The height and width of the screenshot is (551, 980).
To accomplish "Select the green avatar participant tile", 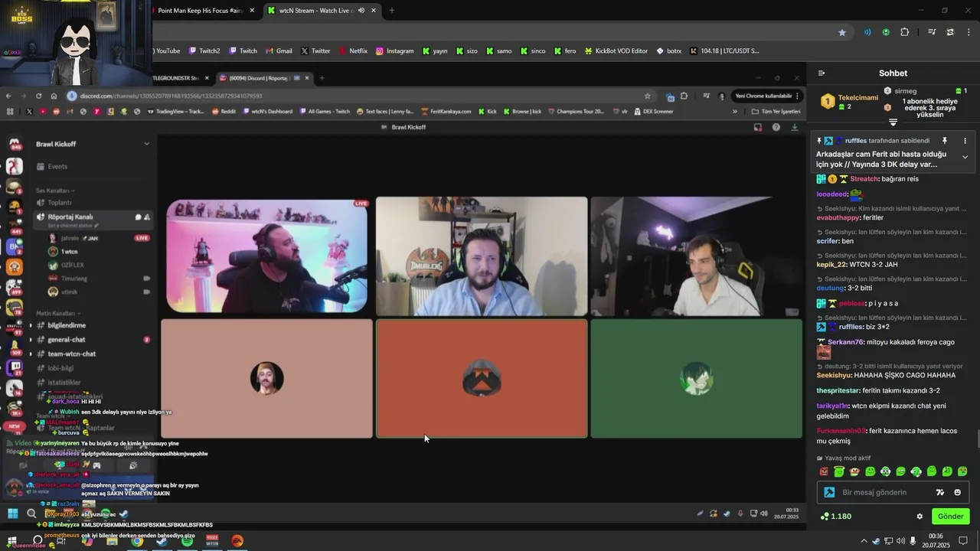I will coord(696,379).
